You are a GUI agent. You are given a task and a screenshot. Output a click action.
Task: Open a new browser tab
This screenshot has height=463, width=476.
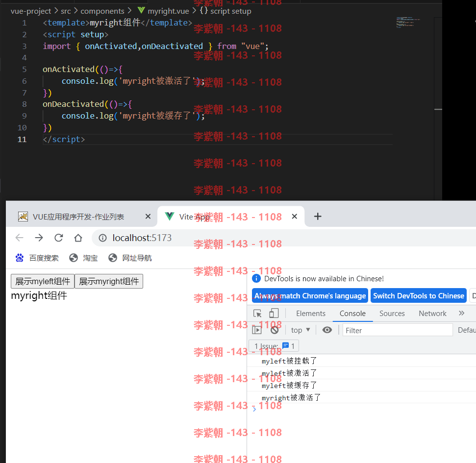(x=318, y=217)
